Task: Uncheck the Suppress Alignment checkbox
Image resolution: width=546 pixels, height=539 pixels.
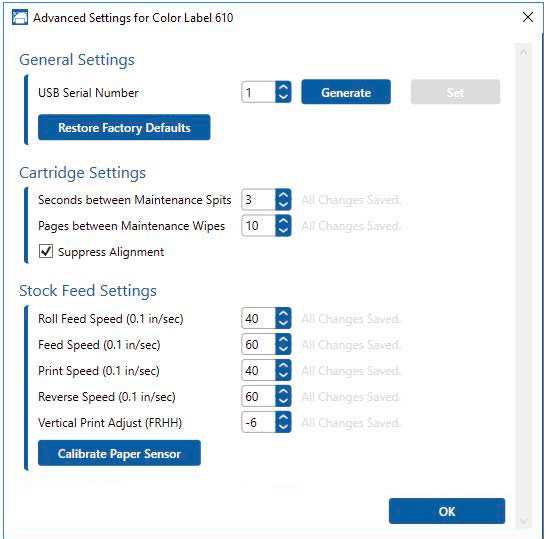Action: click(46, 251)
